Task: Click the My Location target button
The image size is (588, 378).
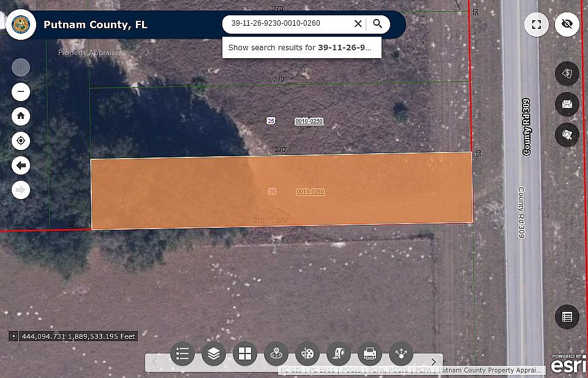Action: tap(21, 141)
